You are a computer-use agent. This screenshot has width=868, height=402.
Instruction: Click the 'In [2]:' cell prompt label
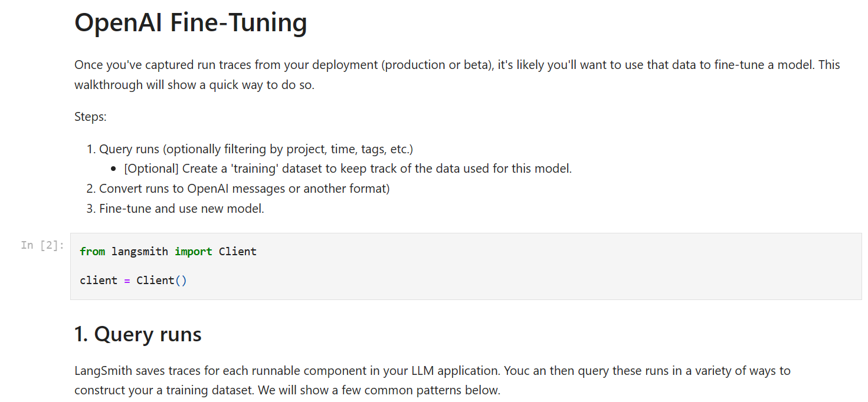(42, 245)
